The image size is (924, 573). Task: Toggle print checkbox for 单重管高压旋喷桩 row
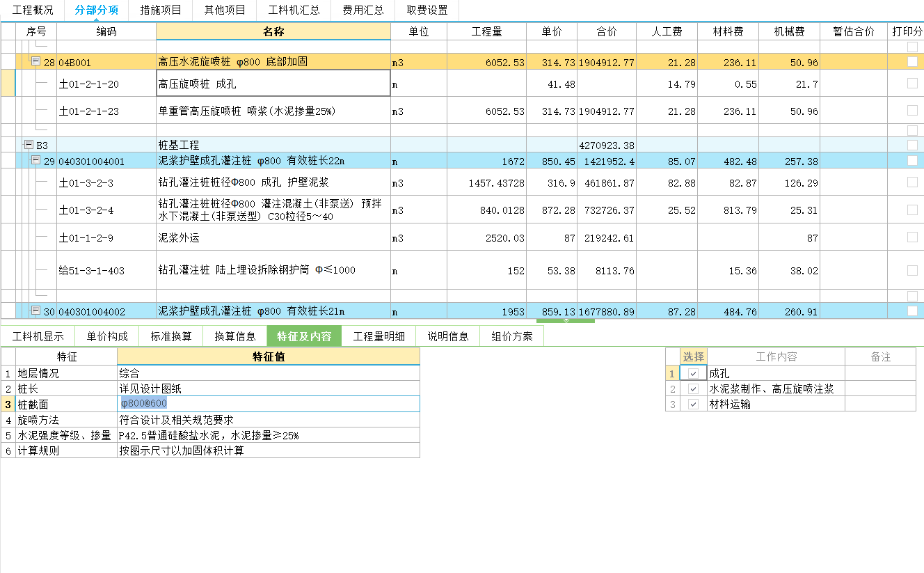[912, 111]
